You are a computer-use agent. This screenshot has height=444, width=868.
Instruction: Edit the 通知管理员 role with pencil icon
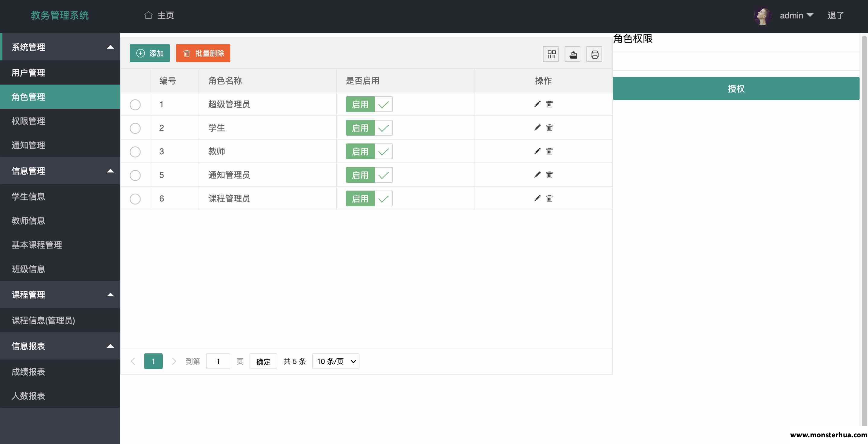click(538, 175)
